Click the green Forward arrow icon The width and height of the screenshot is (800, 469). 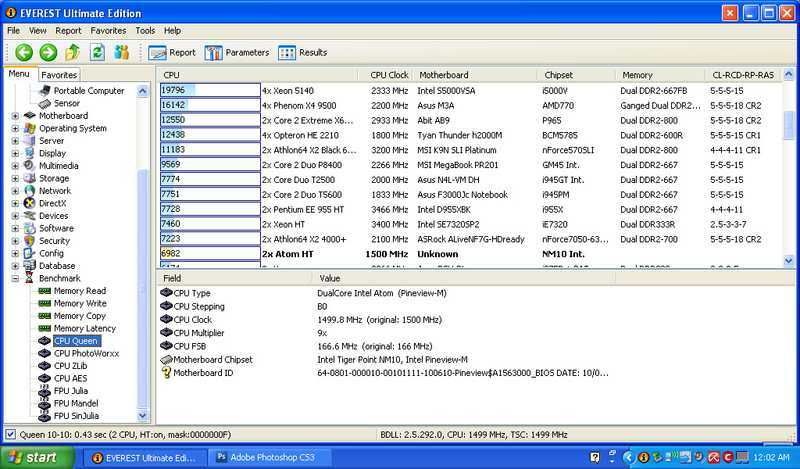click(x=48, y=53)
